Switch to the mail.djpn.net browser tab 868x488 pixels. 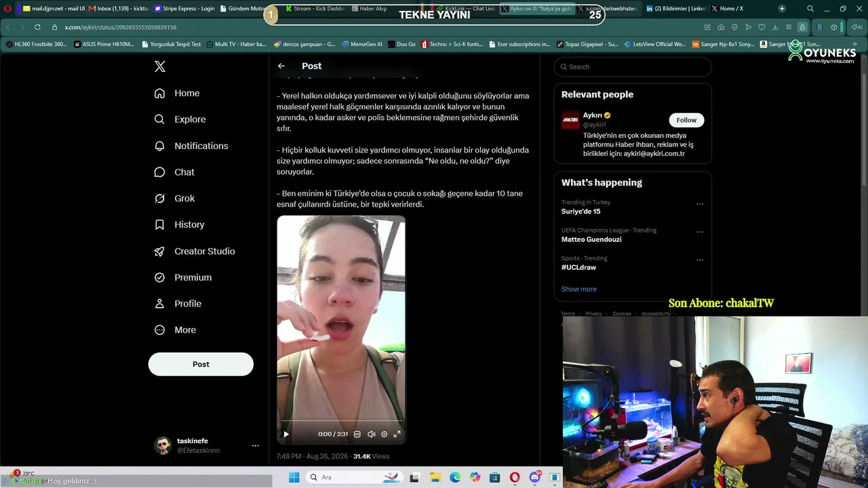53,9
